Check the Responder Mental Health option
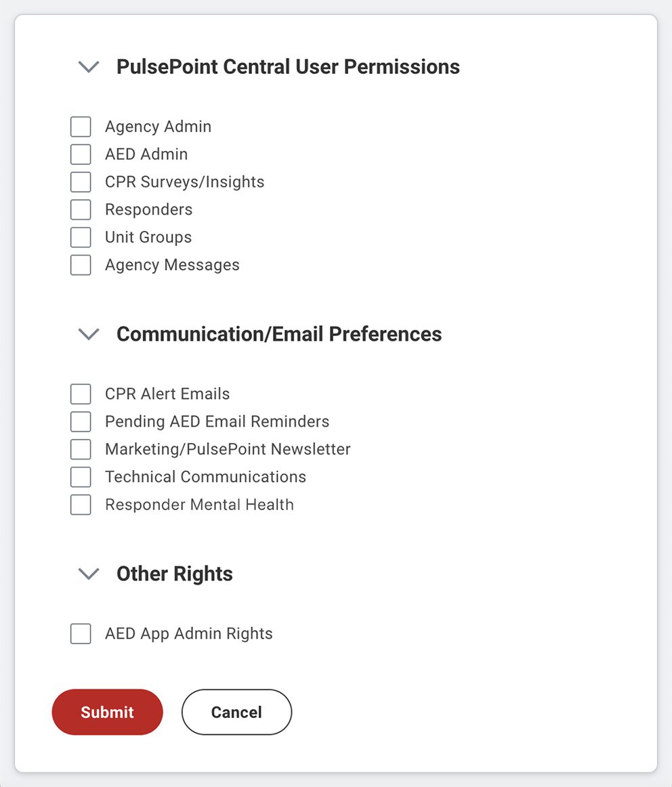The height and width of the screenshot is (787, 672). (80, 505)
